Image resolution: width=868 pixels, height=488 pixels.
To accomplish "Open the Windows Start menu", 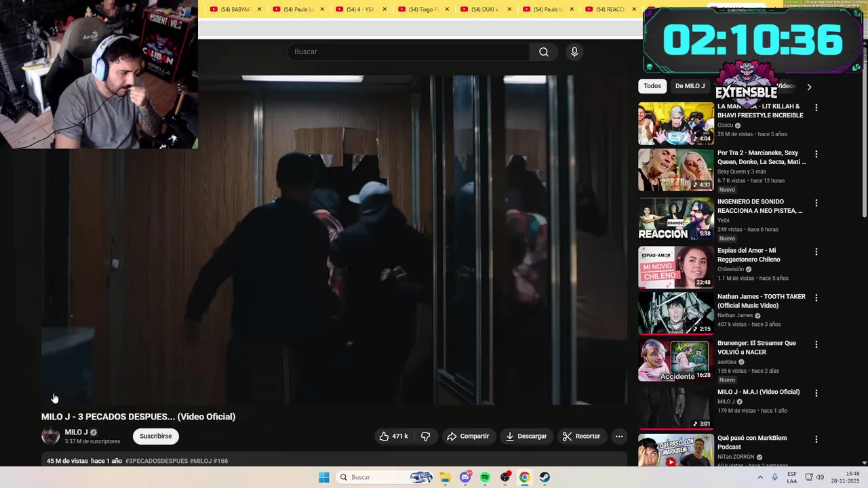I will coord(324,477).
